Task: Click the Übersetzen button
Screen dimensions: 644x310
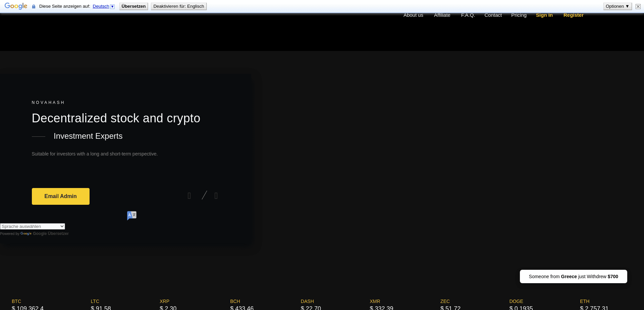Action: [x=133, y=6]
